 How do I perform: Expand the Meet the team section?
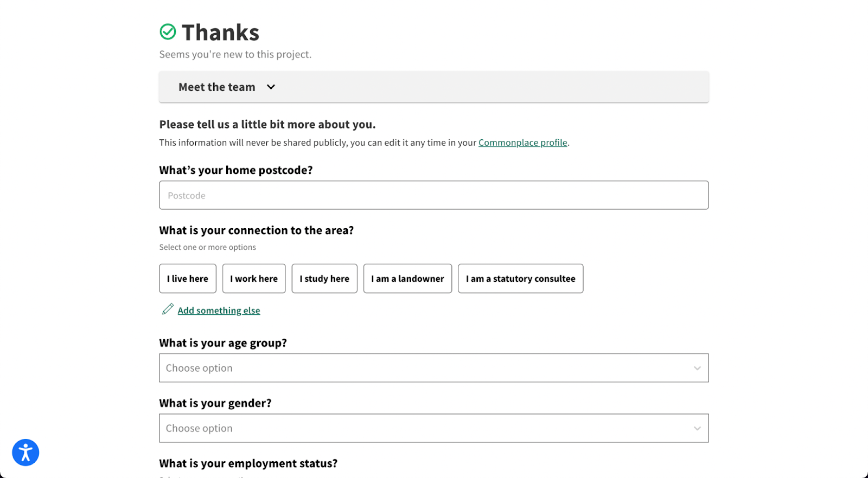click(x=217, y=87)
